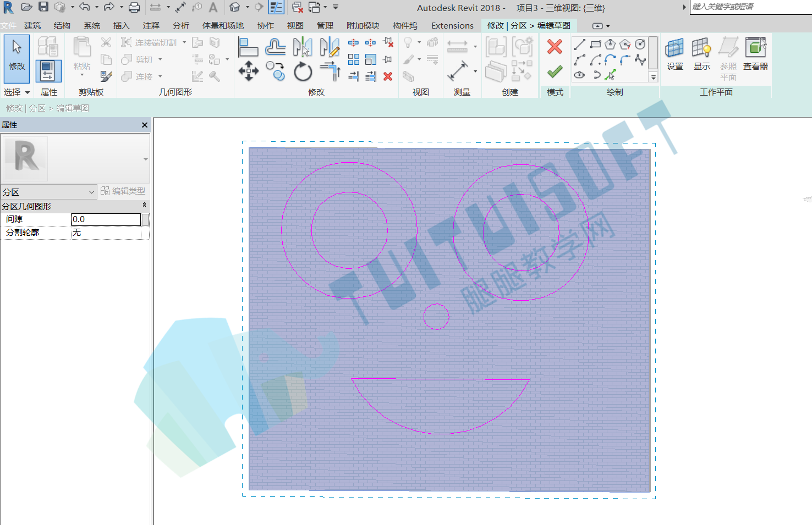Click the 间隙 value input field
Screen dimensions: 812x525
click(x=106, y=219)
